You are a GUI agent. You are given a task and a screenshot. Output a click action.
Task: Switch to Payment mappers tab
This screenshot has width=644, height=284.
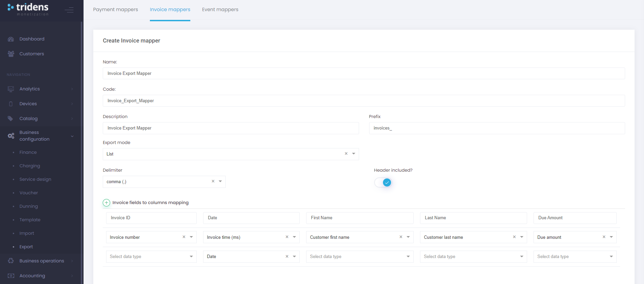pyautogui.click(x=116, y=9)
